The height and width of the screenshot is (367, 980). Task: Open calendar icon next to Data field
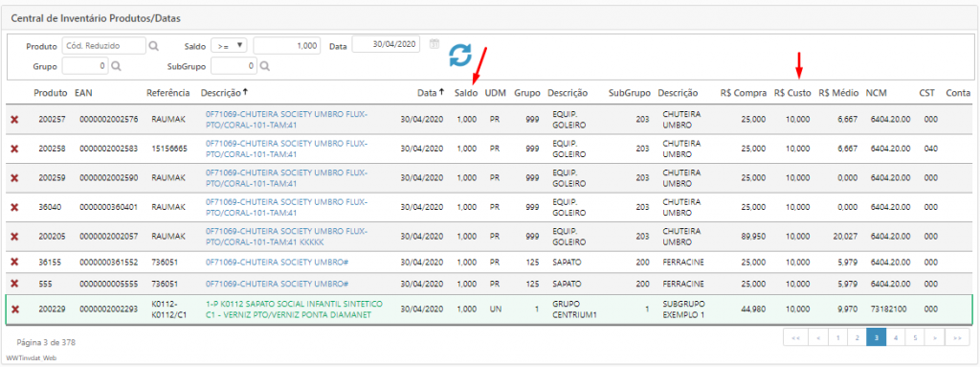(434, 44)
